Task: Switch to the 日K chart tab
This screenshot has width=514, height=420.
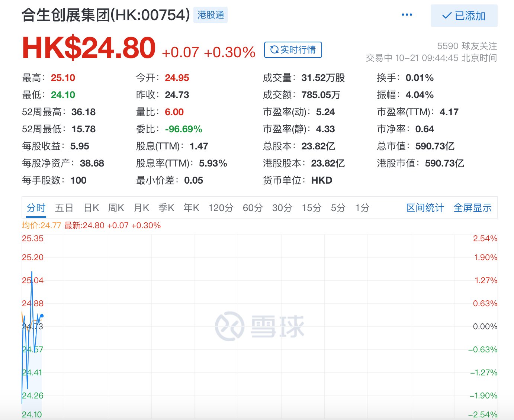Action: click(91, 208)
